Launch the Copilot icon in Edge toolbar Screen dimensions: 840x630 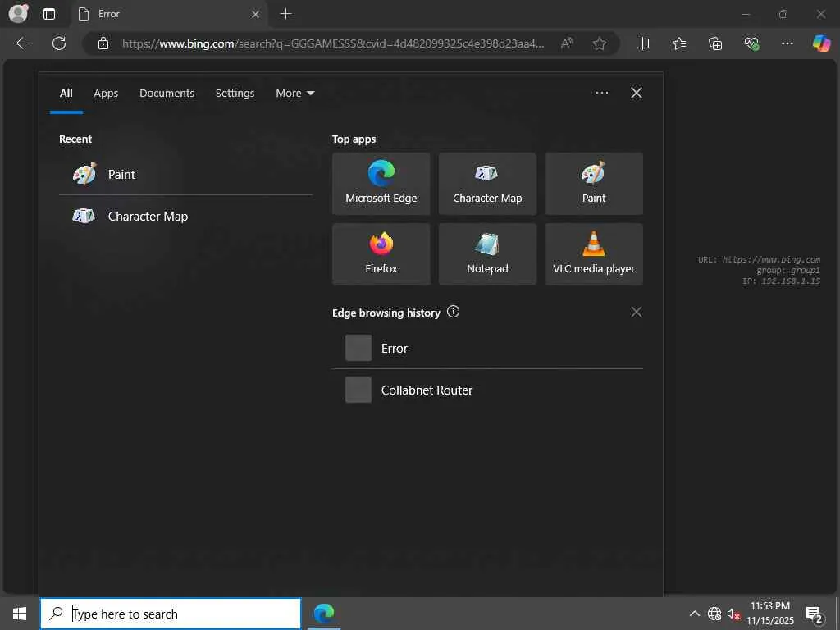click(820, 43)
